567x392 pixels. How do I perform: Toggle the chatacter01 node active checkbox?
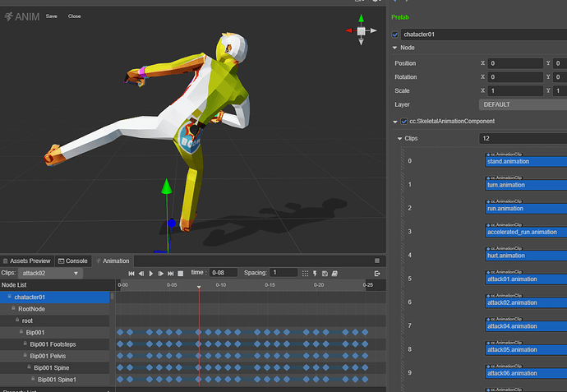[x=396, y=35]
